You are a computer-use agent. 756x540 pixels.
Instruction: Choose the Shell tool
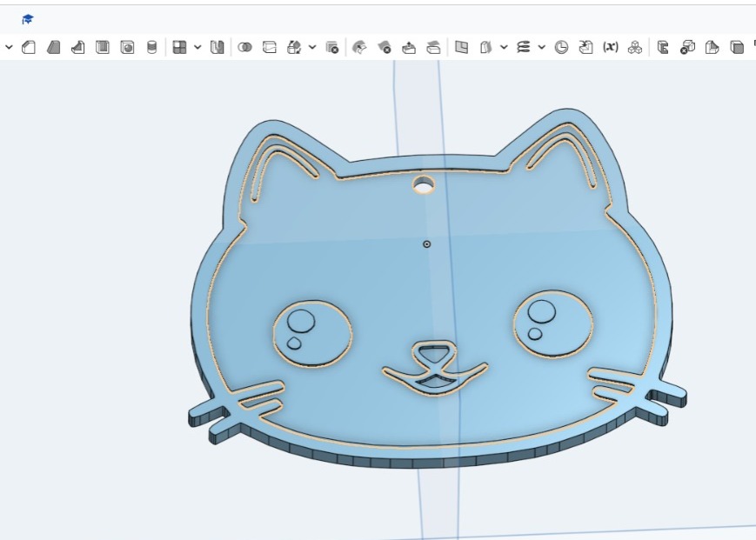click(x=103, y=48)
